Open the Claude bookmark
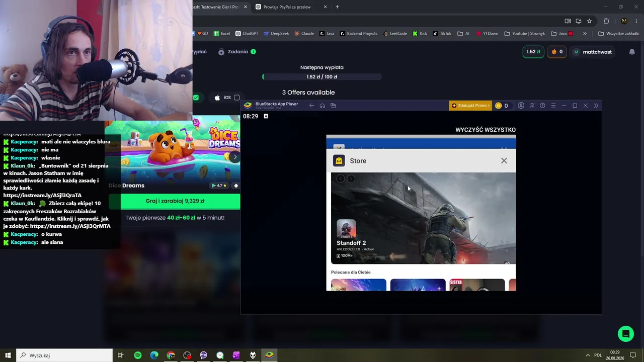This screenshot has height=362, width=644. click(x=304, y=34)
